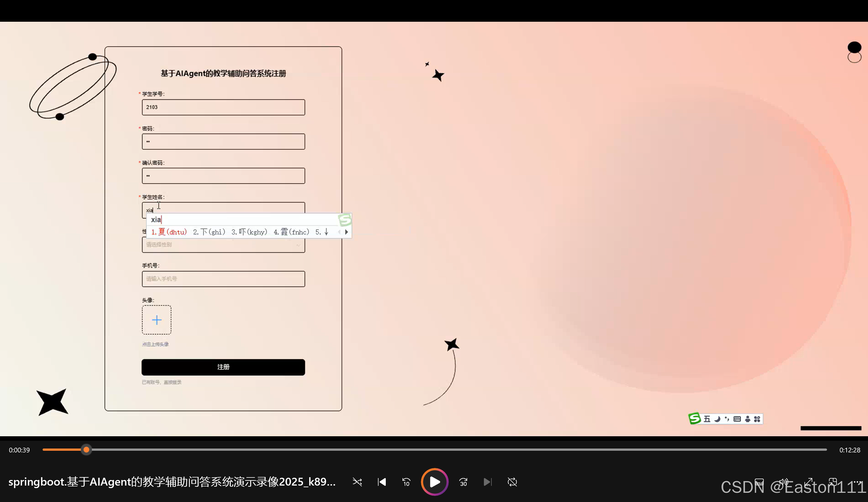This screenshot has width=868, height=502.
Task: Skip back 10 seconds
Action: (x=406, y=482)
